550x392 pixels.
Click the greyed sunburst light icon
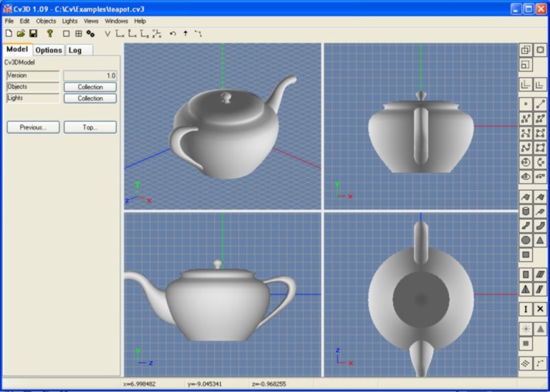525,329
